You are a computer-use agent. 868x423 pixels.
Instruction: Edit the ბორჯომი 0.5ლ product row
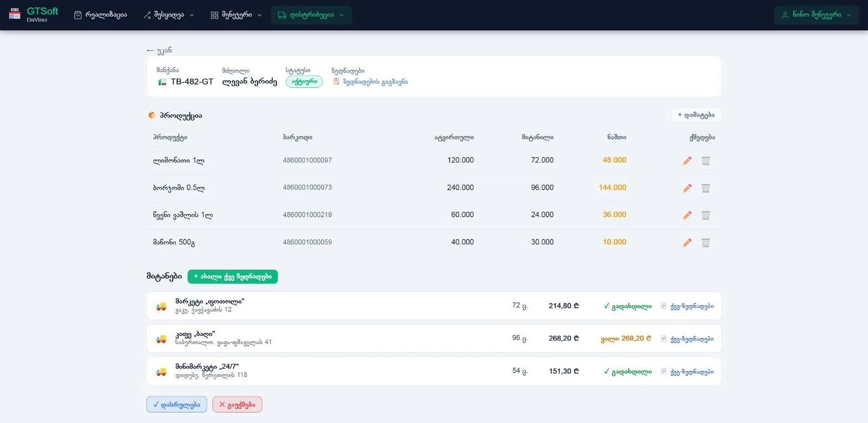687,188
